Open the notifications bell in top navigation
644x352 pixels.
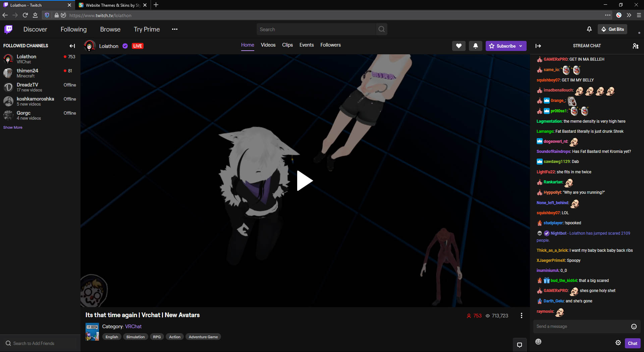click(589, 29)
